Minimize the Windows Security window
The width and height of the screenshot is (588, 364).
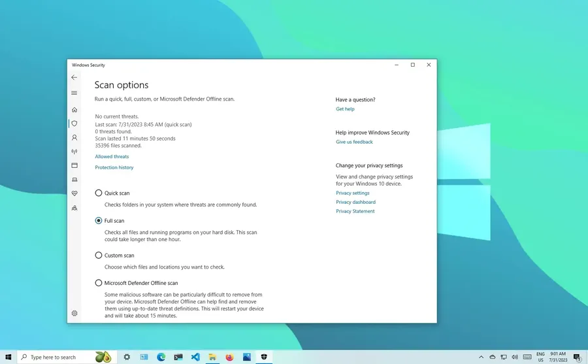(x=397, y=65)
